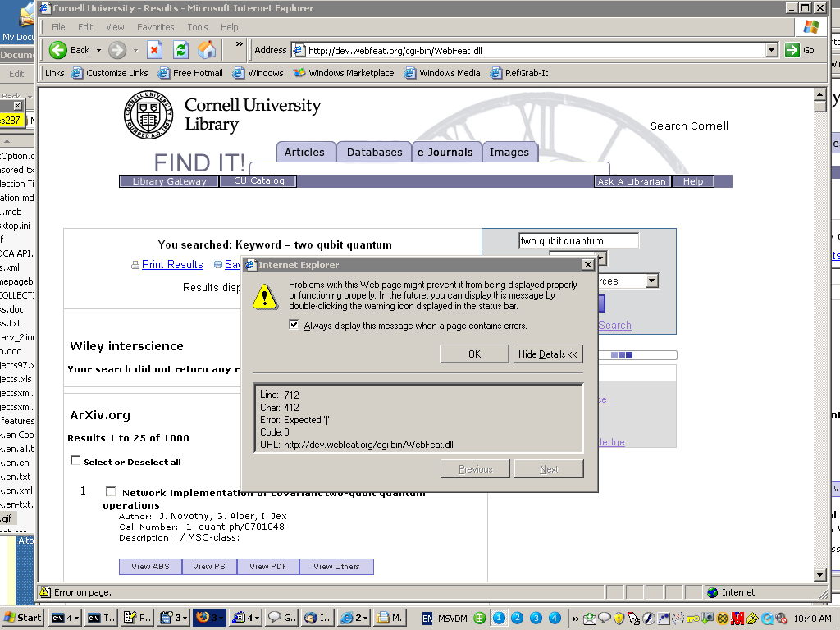840x630 pixels.
Task: Uncheck Always display this message checkbox
Action: 294,325
